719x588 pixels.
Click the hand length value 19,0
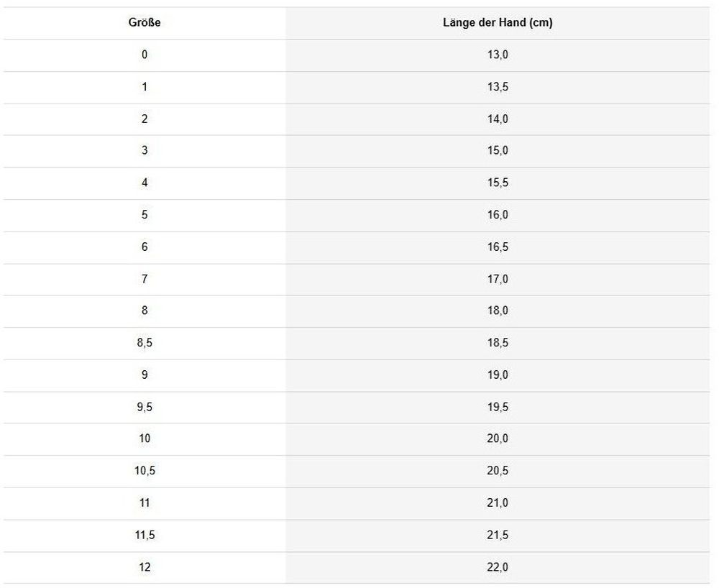pyautogui.click(x=498, y=375)
